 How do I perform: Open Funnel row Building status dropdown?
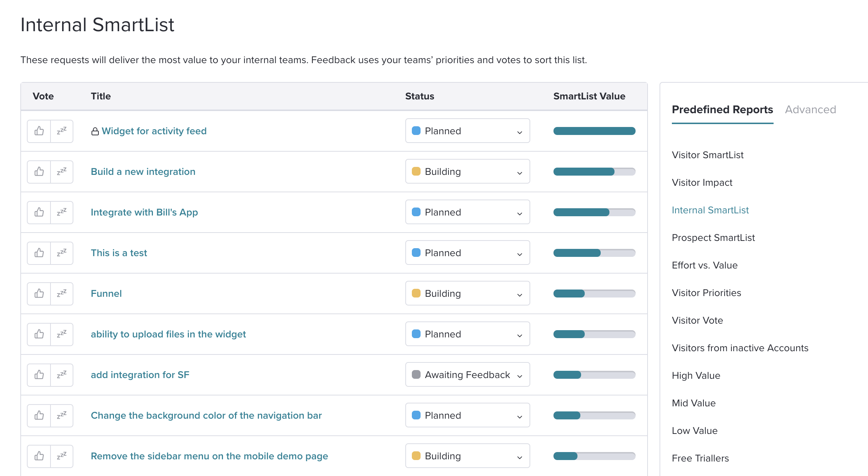pos(467,294)
